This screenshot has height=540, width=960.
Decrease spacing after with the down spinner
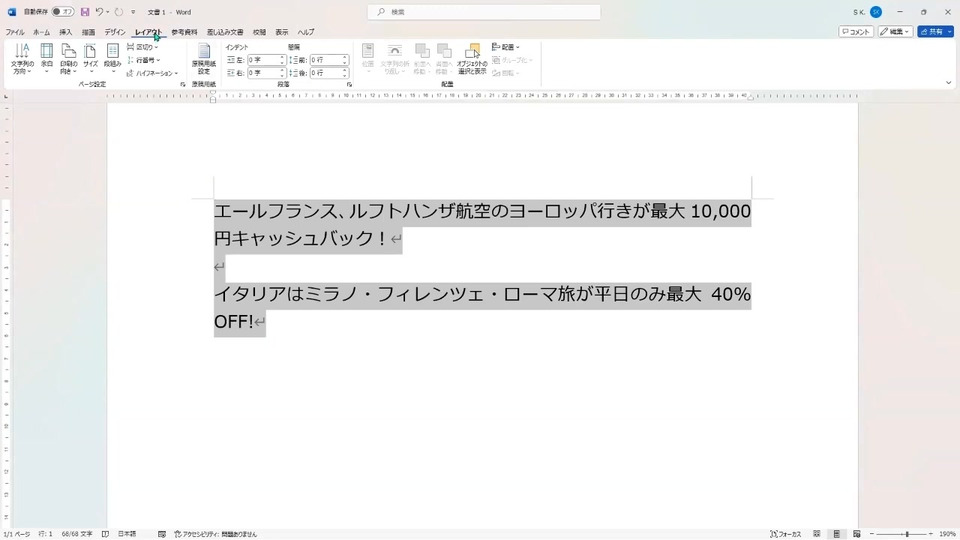tap(345, 75)
